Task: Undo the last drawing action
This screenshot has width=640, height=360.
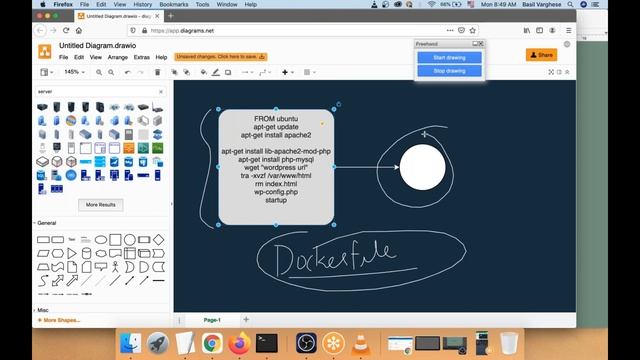Action: click(128, 72)
